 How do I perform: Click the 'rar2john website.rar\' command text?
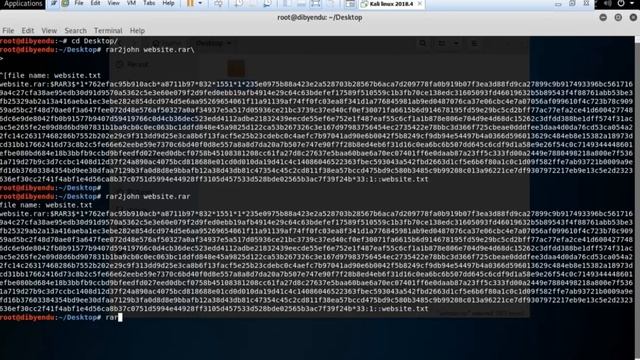(150, 50)
